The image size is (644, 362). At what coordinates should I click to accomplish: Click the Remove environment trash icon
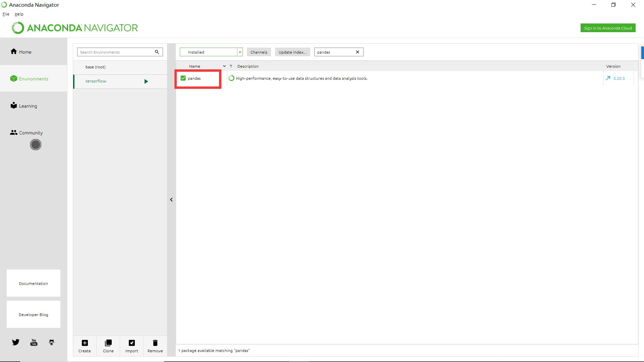[155, 343]
